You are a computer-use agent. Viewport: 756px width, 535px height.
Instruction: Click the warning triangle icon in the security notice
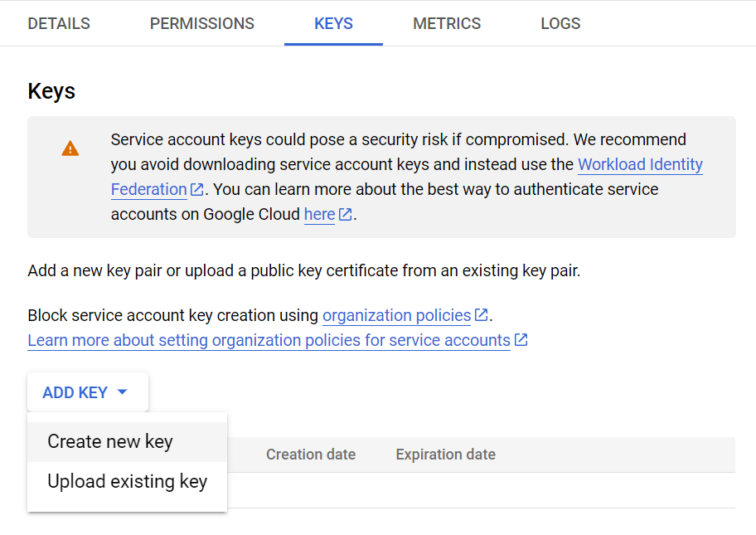70,148
